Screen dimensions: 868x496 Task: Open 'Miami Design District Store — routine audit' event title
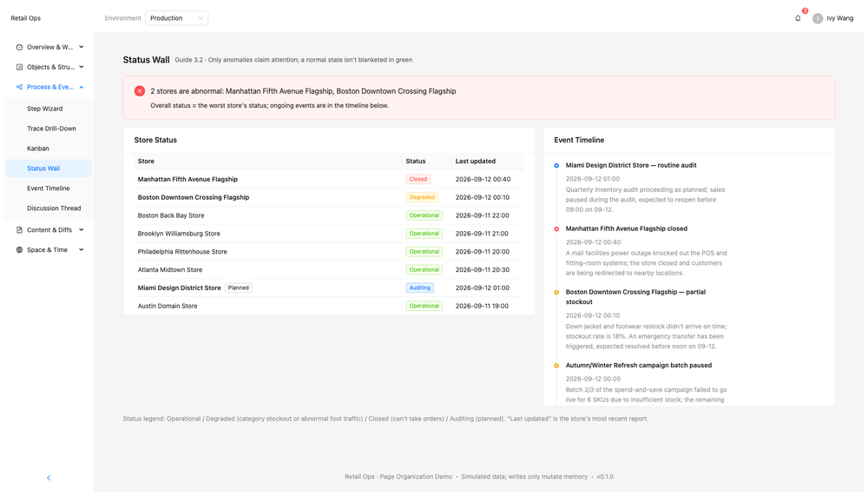pyautogui.click(x=631, y=165)
